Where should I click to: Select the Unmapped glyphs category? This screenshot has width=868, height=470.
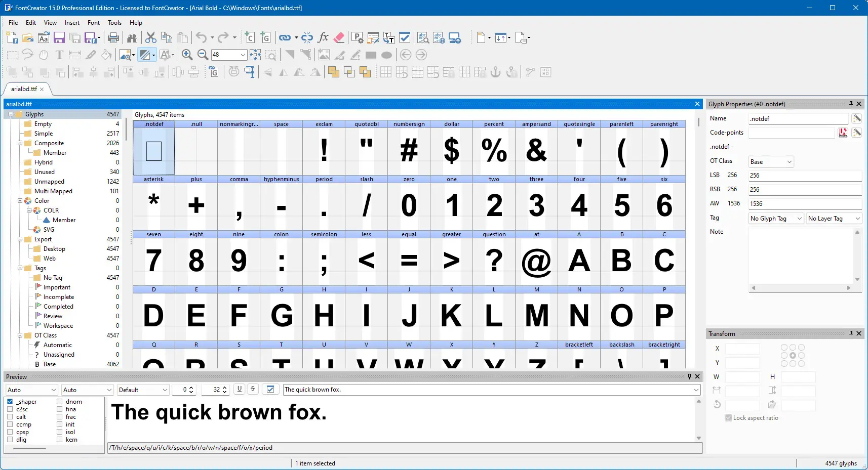tap(49, 182)
